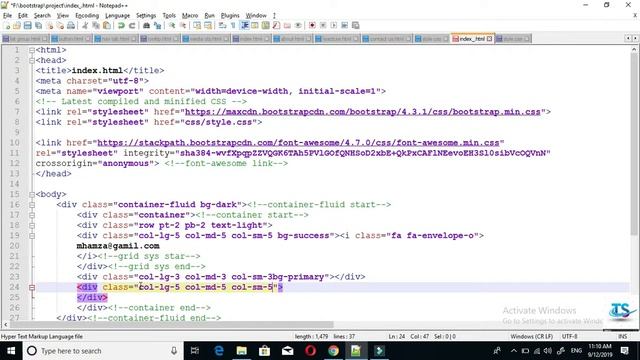The height and width of the screenshot is (360, 640).
Task: Open the Document Map toolbar icon
Action: [265, 25]
